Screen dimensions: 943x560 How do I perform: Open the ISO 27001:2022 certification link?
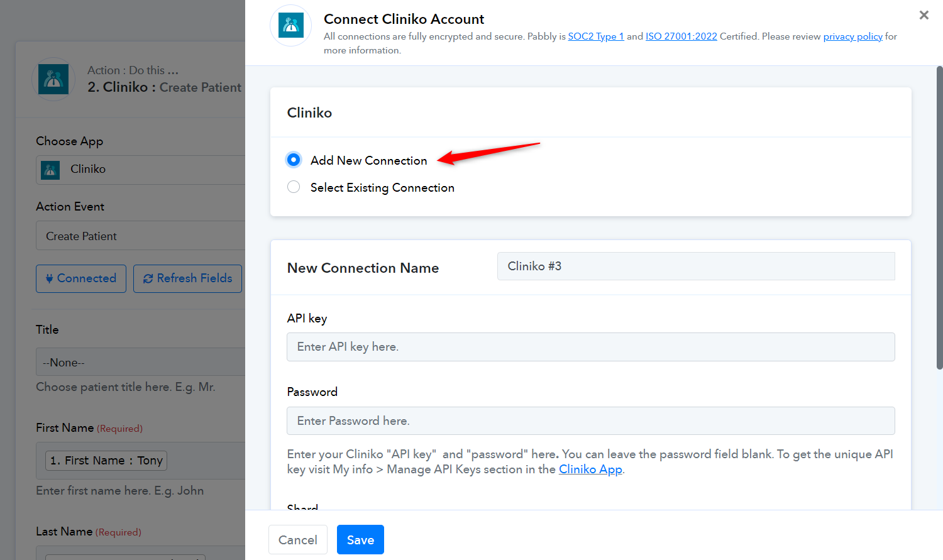coord(681,36)
